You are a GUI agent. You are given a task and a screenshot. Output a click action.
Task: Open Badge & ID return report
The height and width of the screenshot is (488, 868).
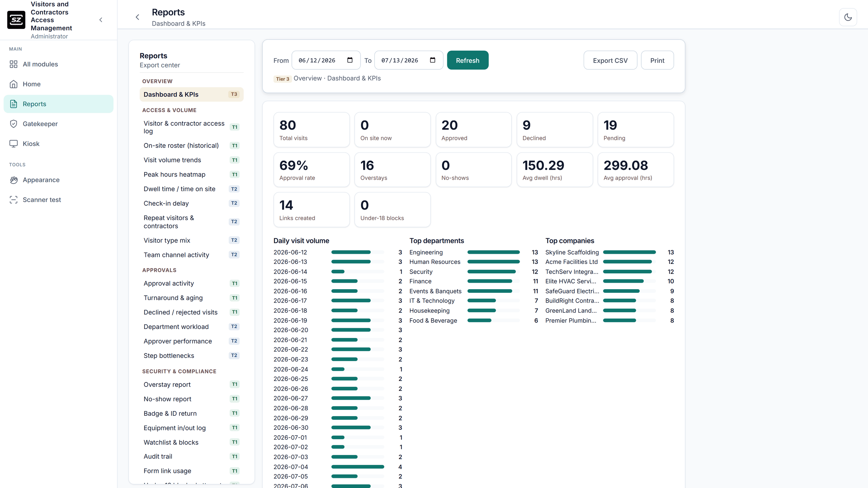pyautogui.click(x=191, y=413)
